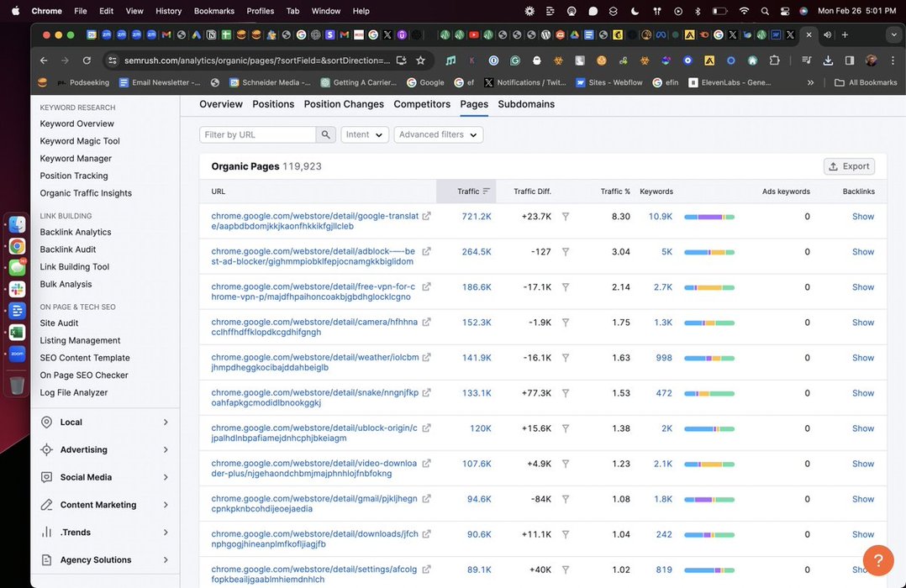
Task: Click filter funnel icon in snake row
Action: point(566,393)
